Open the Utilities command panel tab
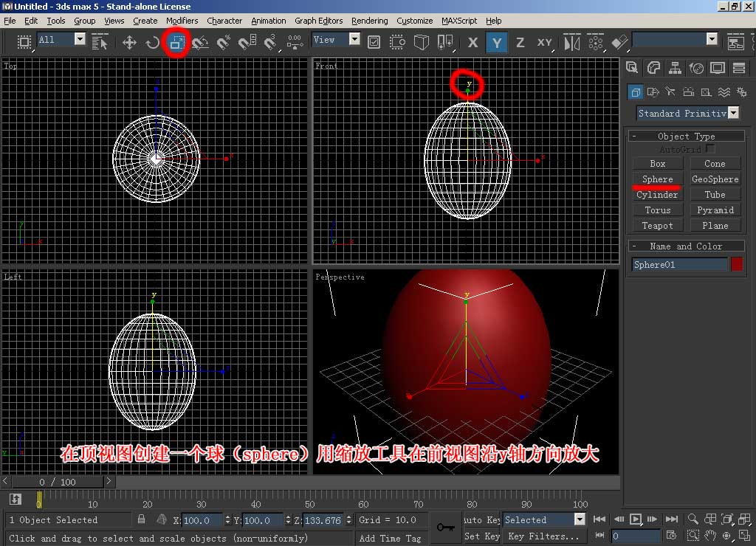Screen dimensions: 756x546 (x=739, y=68)
